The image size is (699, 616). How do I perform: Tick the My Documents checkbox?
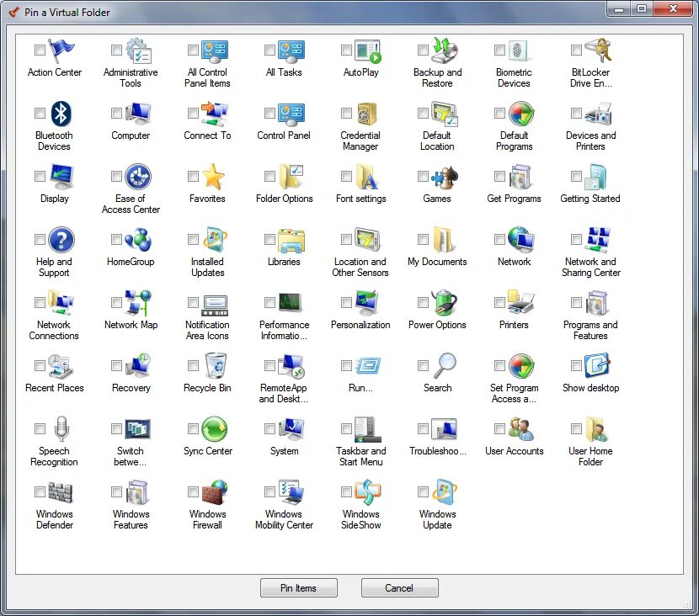[x=423, y=240]
